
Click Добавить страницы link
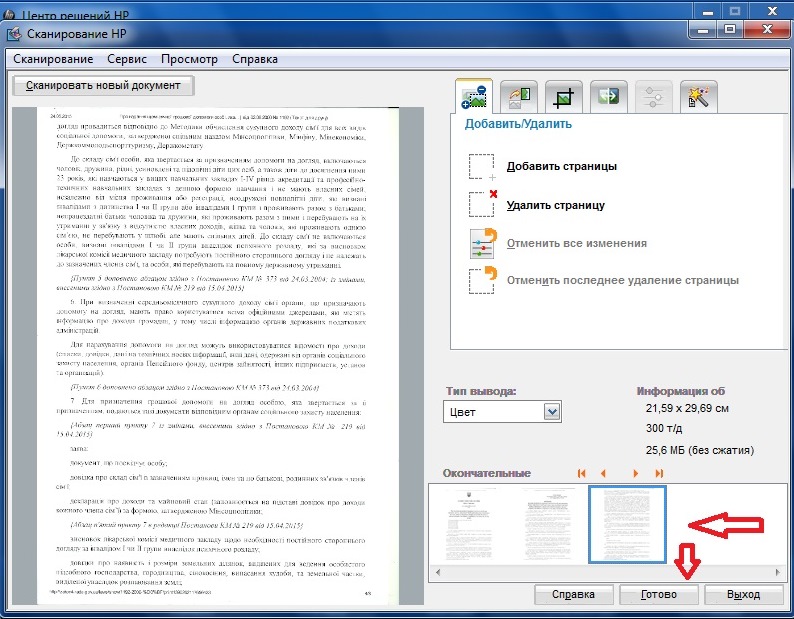coord(562,166)
